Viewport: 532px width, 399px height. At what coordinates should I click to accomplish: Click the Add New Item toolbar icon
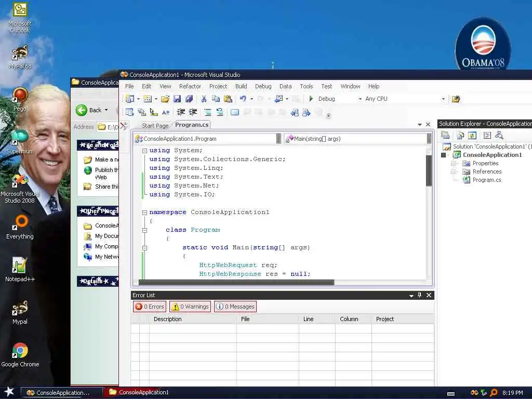coord(148,99)
